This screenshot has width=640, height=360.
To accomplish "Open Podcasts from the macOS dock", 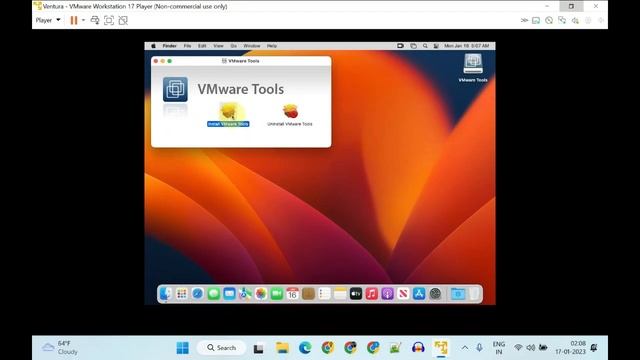I will tap(387, 293).
